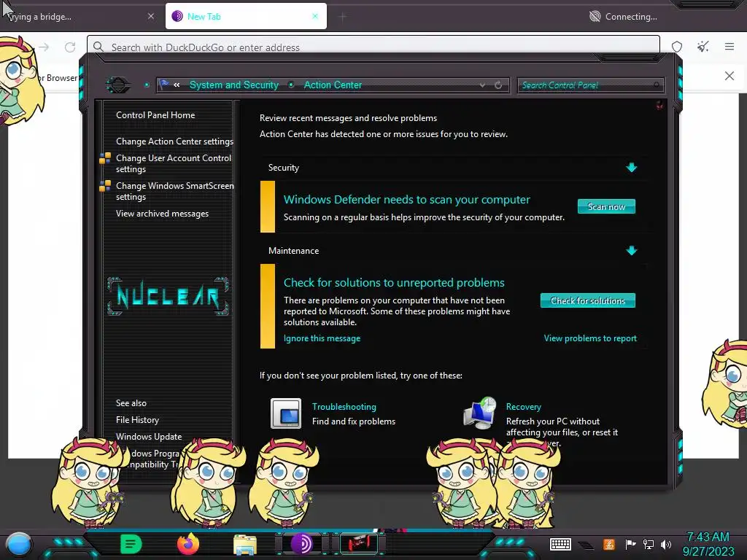The image size is (747, 560).
Task: Open File Explorer from the taskbar
Action: pyautogui.click(x=245, y=544)
